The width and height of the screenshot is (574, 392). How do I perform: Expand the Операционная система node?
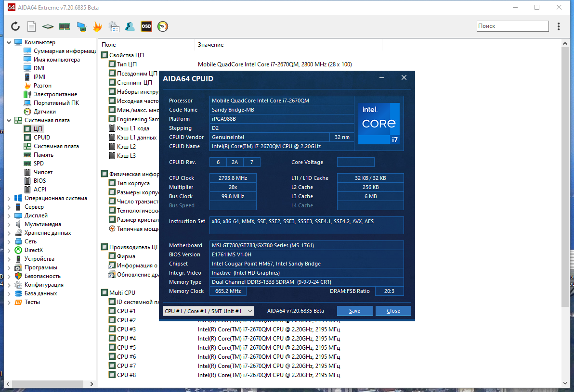[x=9, y=198]
